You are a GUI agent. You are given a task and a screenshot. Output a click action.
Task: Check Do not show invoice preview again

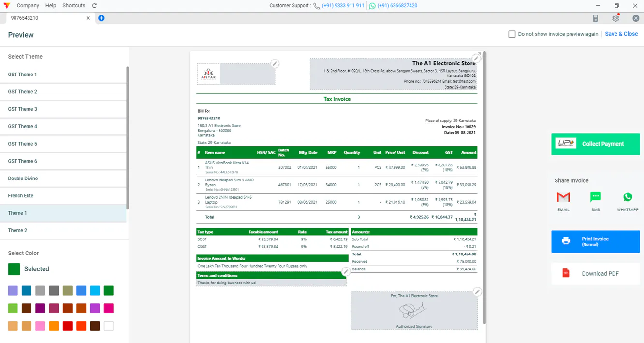coord(512,34)
